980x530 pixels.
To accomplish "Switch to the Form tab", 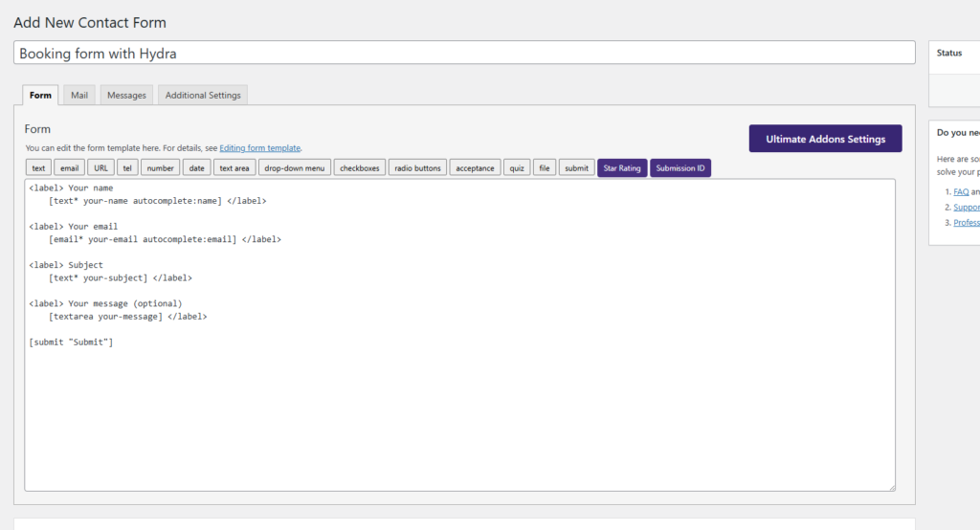I will pos(40,96).
